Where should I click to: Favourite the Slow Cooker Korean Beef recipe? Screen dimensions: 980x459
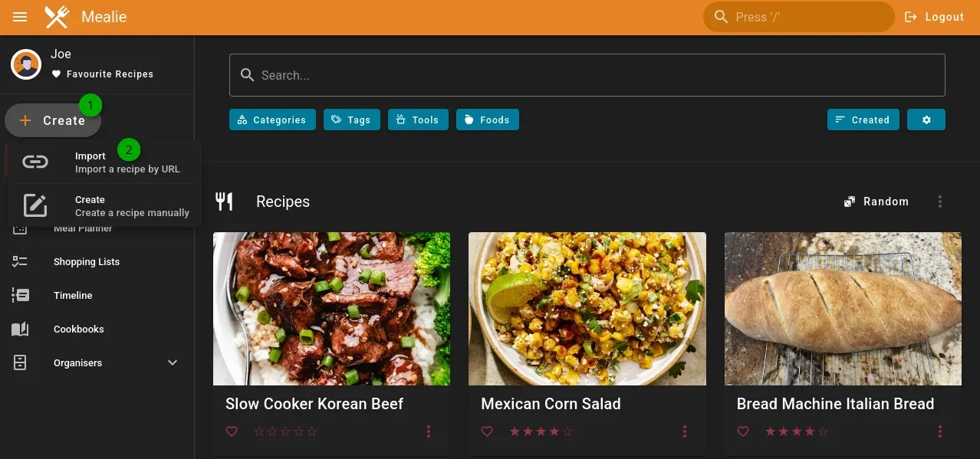[x=232, y=431]
